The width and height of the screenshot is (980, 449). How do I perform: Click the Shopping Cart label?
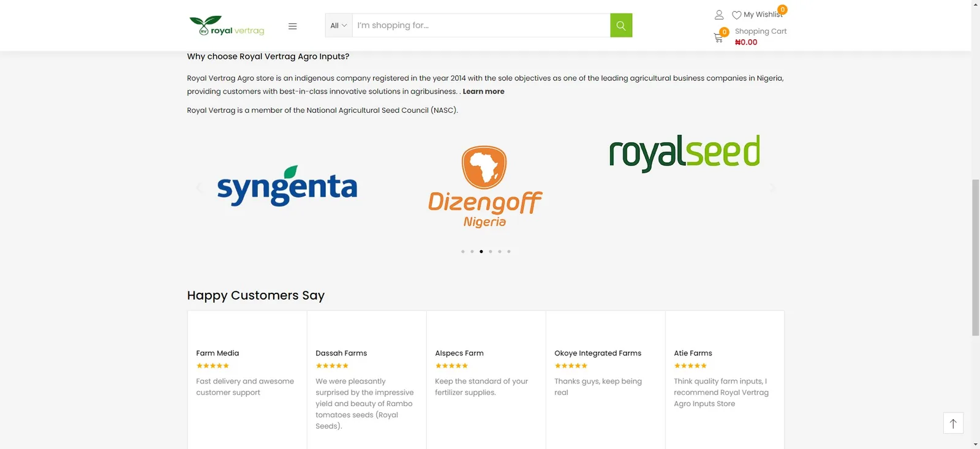click(x=761, y=31)
